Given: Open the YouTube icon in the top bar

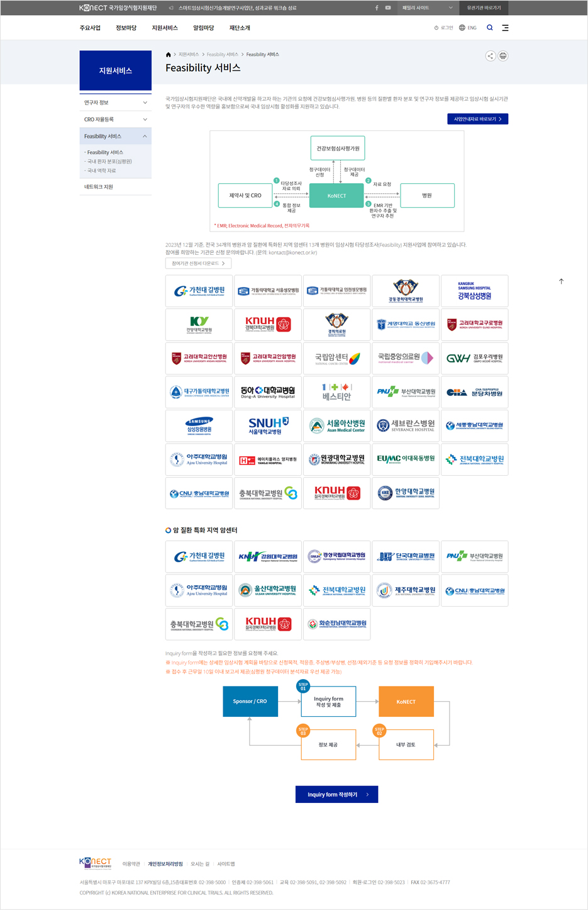Looking at the screenshot, I should pyautogui.click(x=388, y=8).
